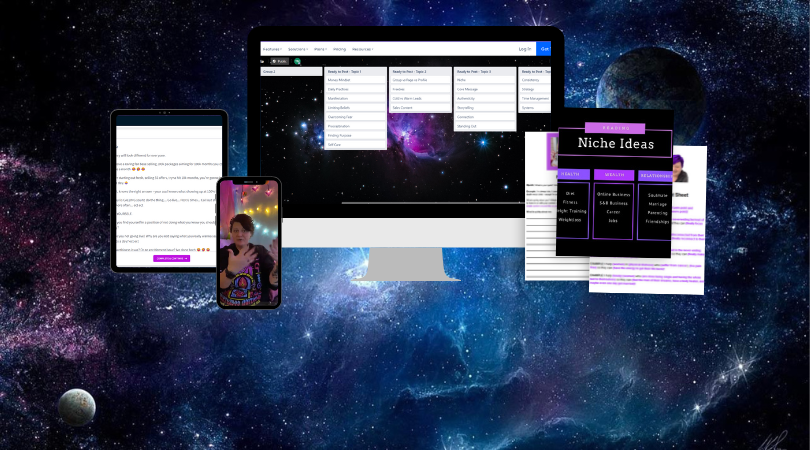Click the Log In link
The image size is (810, 450).
(525, 48)
